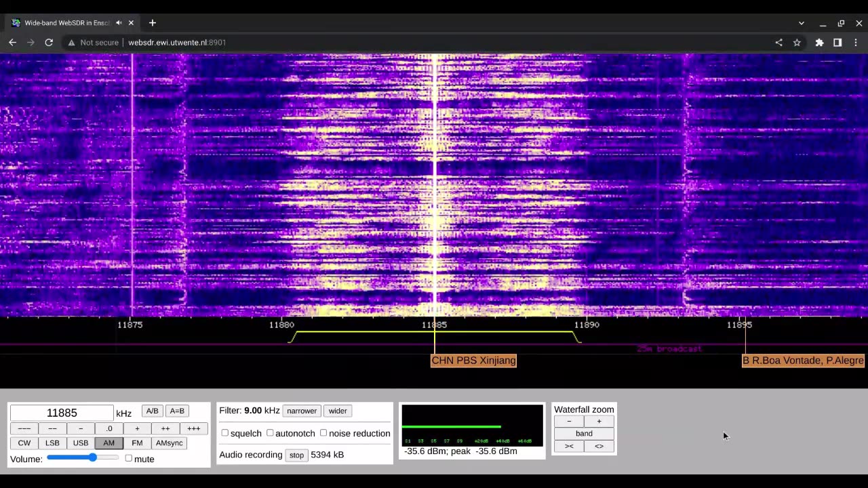
Task: Round the frequency with .0 button
Action: [108, 428]
